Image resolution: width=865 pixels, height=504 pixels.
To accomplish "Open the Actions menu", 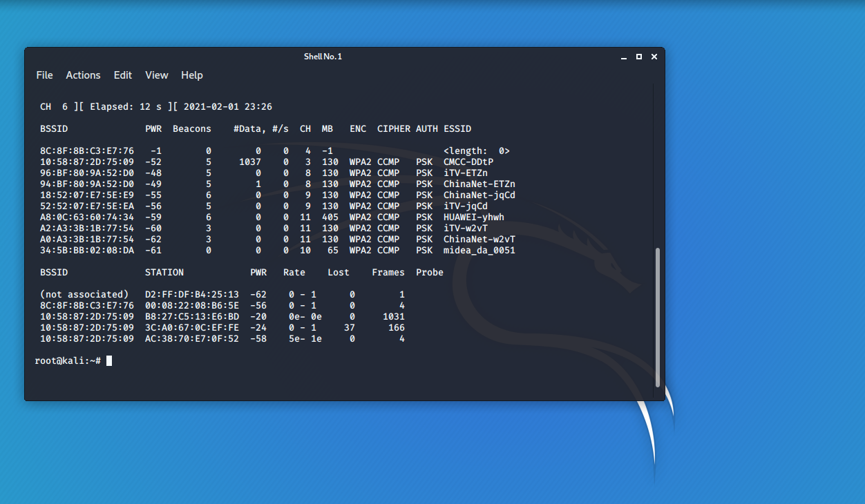I will tap(83, 75).
